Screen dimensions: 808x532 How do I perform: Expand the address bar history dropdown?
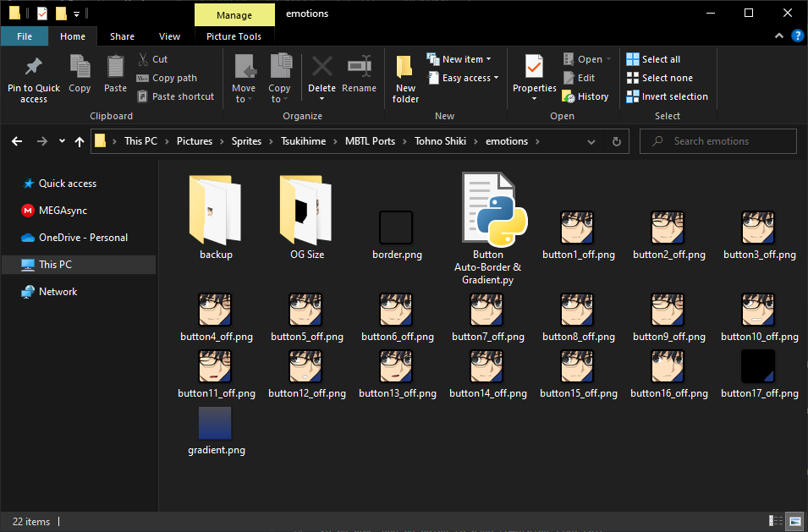(591, 141)
